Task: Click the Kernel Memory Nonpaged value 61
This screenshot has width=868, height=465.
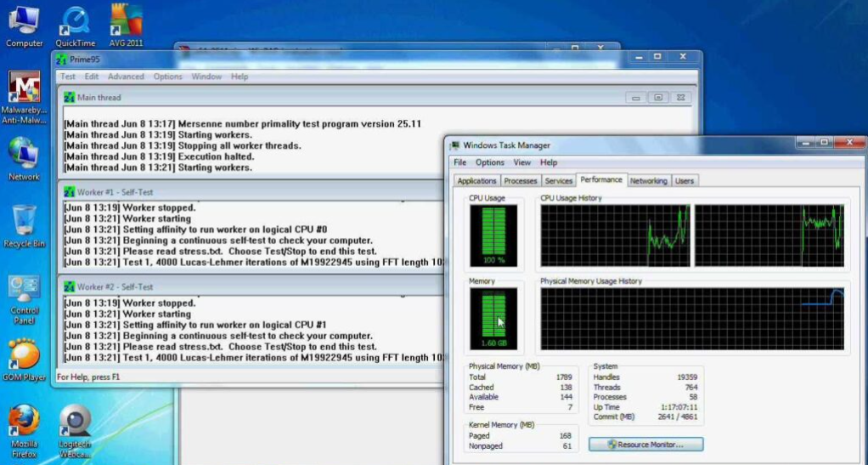Action: pyautogui.click(x=567, y=446)
